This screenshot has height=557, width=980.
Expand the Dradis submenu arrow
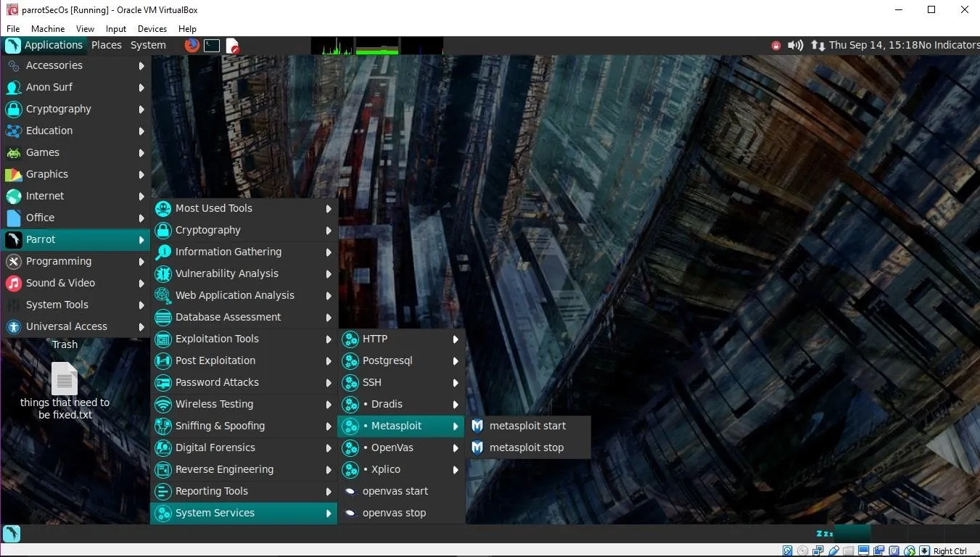pyautogui.click(x=456, y=405)
